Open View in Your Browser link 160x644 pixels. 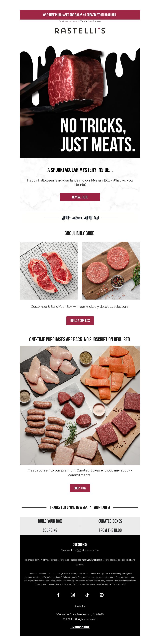[x=91, y=22]
